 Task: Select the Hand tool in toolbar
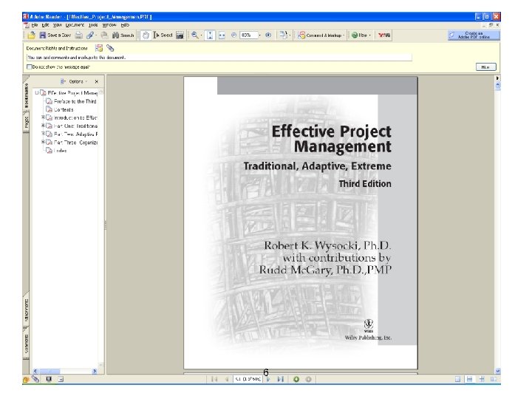click(146, 35)
